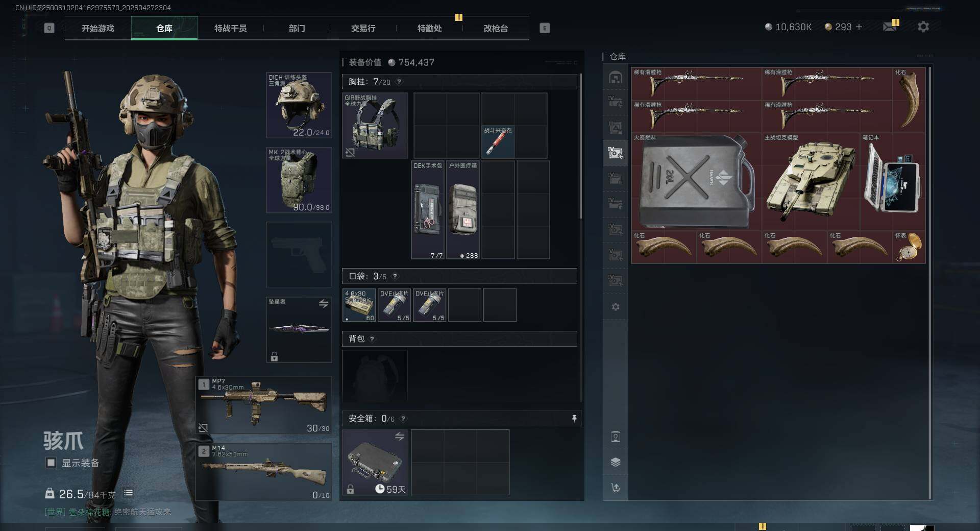Viewport: 980px width, 531px height.
Task: Open the weight details list icon beside 26.5/84千克
Action: [x=128, y=493]
